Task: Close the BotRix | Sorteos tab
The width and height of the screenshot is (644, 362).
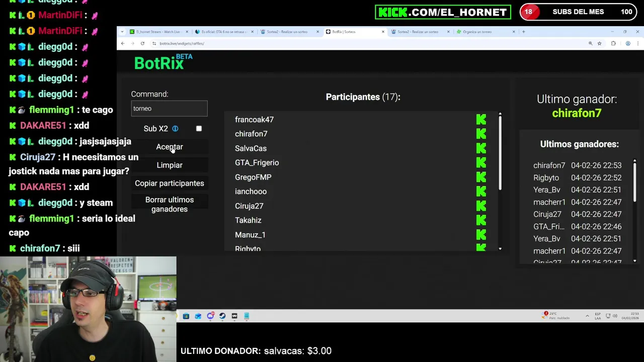Action: pyautogui.click(x=383, y=32)
